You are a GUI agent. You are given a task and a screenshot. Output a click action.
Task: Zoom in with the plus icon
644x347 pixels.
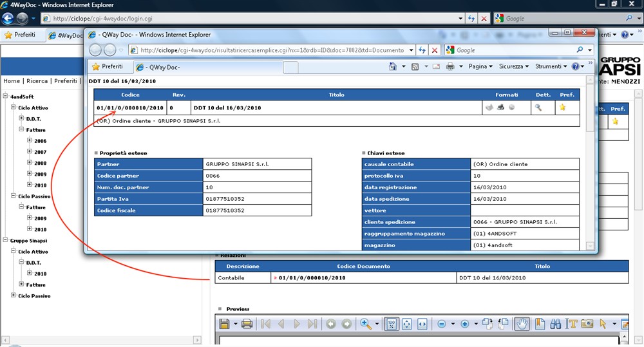465,324
